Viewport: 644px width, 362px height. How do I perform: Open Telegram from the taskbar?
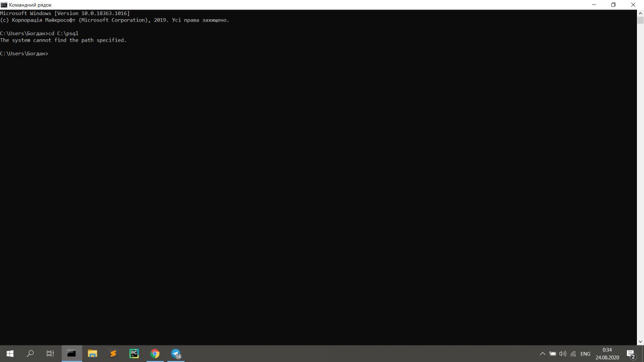tap(176, 353)
